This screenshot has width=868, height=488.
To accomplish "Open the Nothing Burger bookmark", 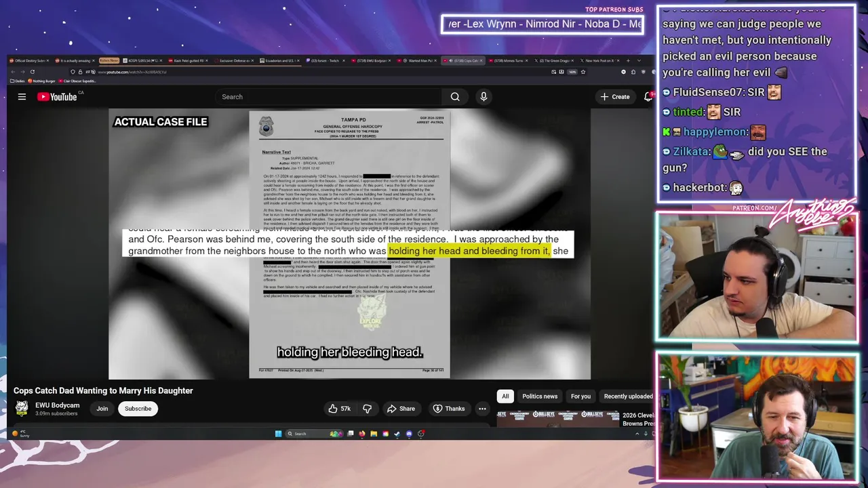I will point(43,81).
